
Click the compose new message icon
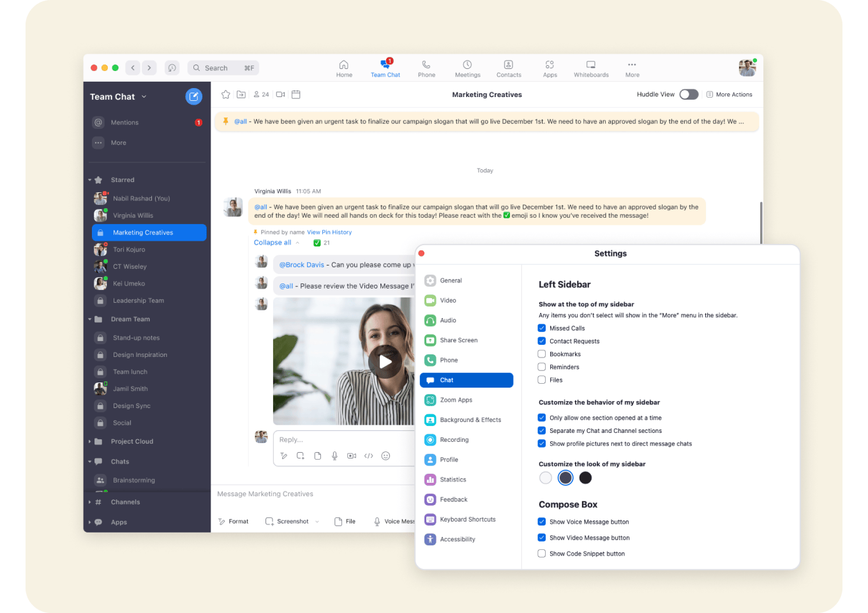(193, 96)
